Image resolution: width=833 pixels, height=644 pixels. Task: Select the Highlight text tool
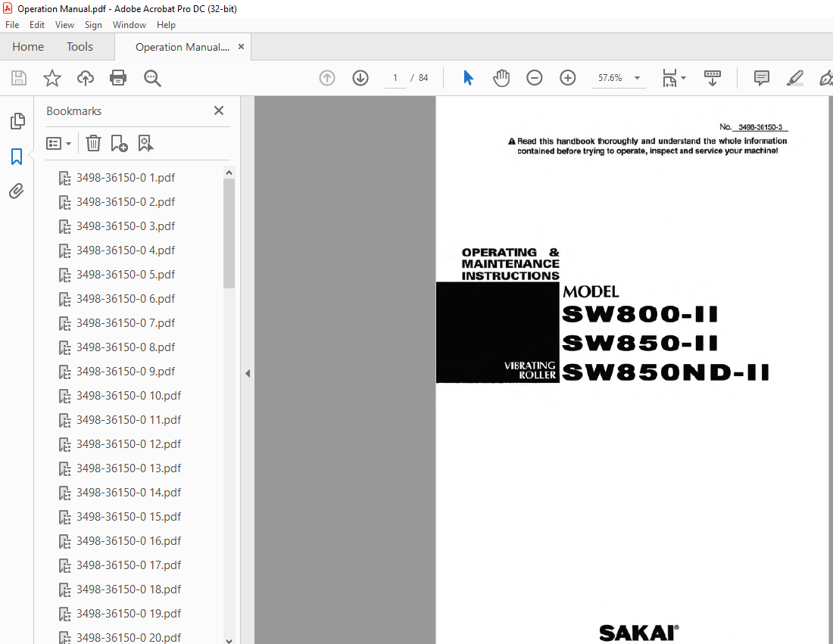(794, 78)
